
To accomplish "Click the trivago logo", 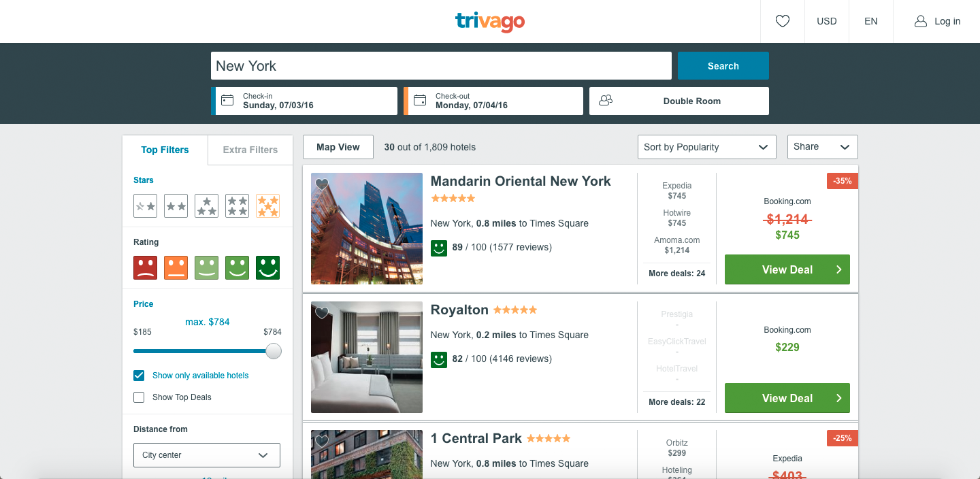I will [490, 21].
